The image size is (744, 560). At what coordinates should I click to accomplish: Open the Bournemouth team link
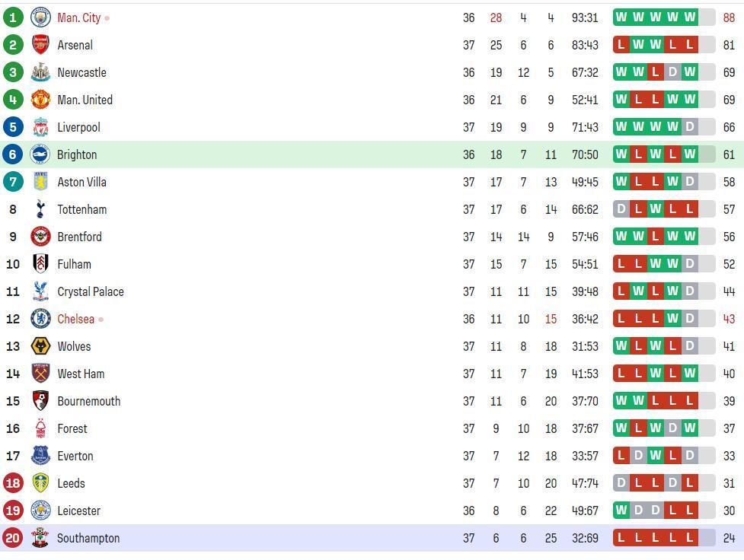pyautogui.click(x=88, y=401)
